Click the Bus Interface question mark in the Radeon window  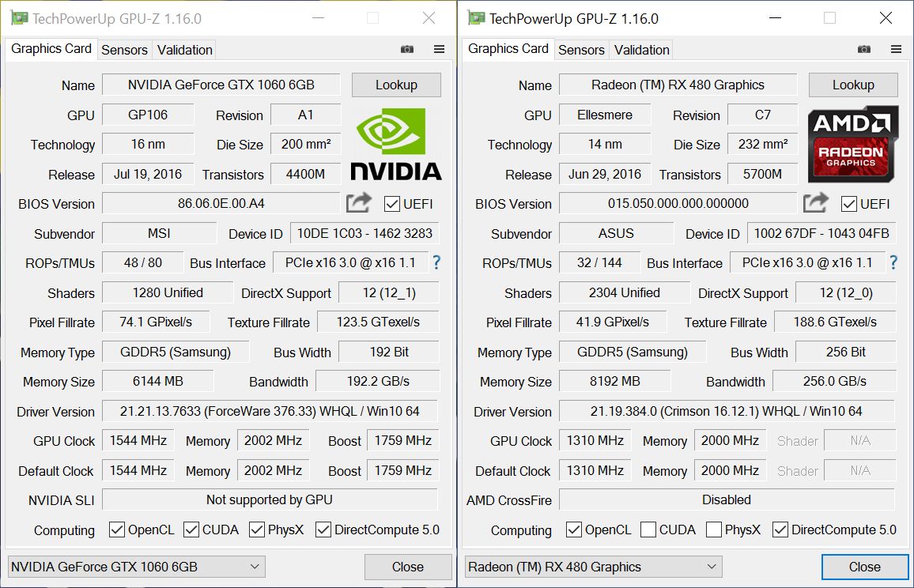[x=893, y=263]
